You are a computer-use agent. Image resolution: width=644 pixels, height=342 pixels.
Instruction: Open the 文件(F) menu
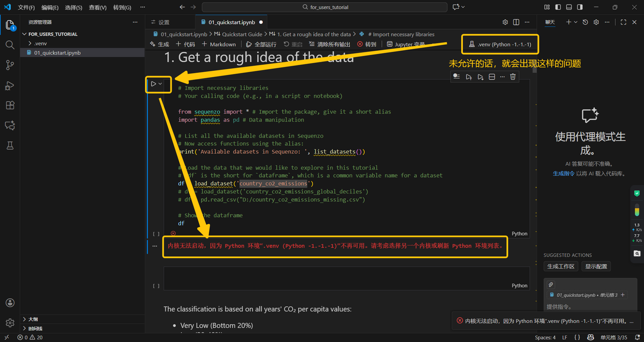26,8
